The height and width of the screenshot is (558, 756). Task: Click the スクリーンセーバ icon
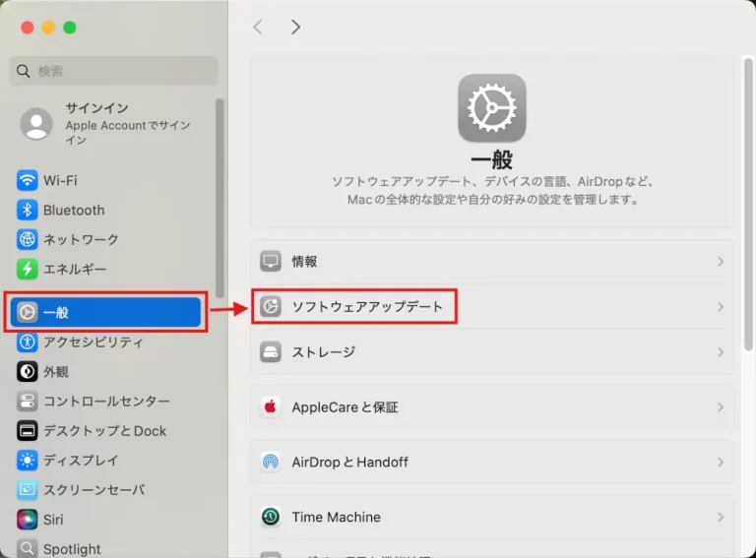click(27, 489)
